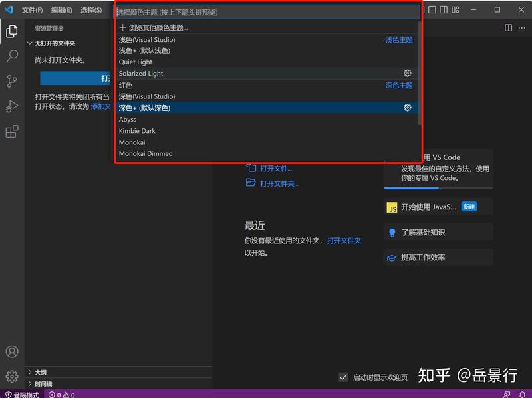Choose the Monokai theme
Screen dimensions: 532x398
(x=267, y=142)
